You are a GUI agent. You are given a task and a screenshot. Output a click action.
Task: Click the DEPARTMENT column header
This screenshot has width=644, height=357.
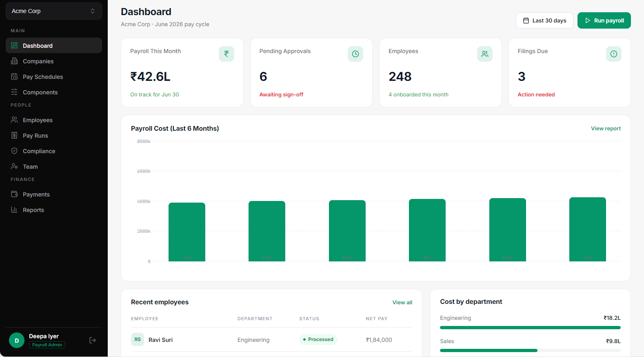[255, 319]
